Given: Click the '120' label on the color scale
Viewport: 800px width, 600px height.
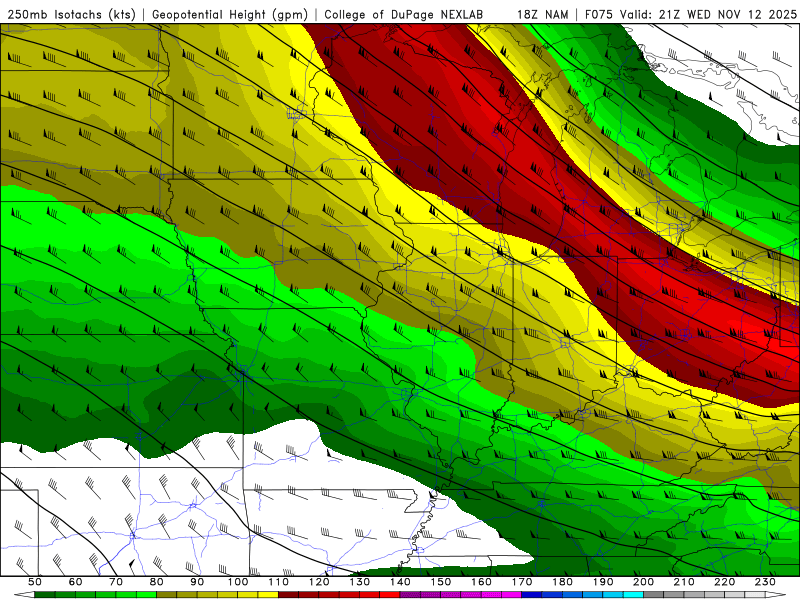Looking at the screenshot, I should 319,582.
